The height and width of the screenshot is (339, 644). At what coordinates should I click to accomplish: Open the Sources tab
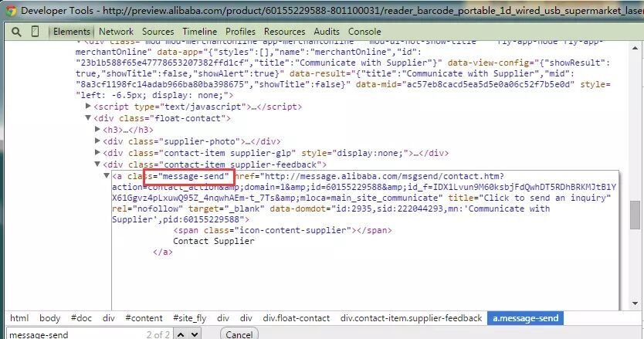(158, 31)
